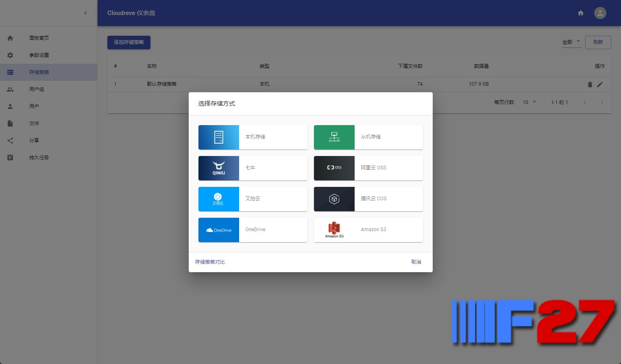
Task: Click the home icon next to 面板首页
Action: coord(10,38)
